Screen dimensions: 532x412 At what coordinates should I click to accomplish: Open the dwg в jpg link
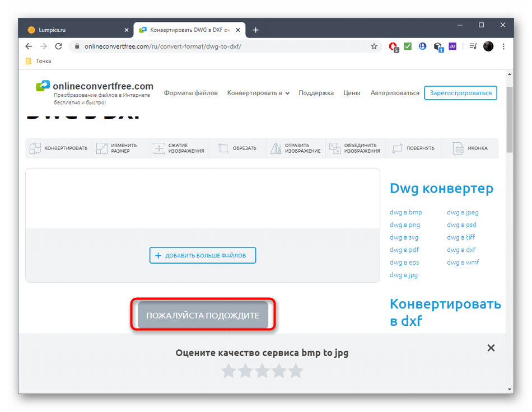403,275
